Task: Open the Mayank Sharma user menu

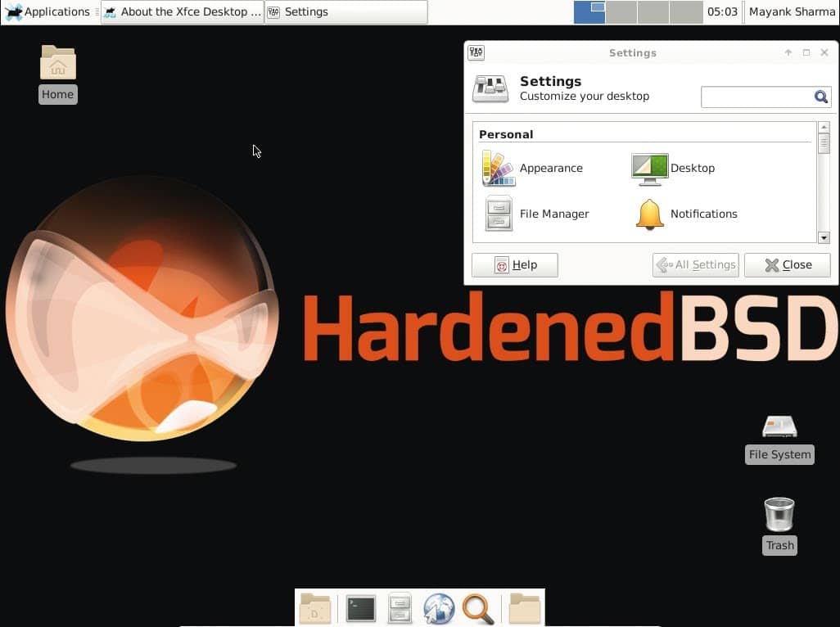Action: pyautogui.click(x=792, y=11)
